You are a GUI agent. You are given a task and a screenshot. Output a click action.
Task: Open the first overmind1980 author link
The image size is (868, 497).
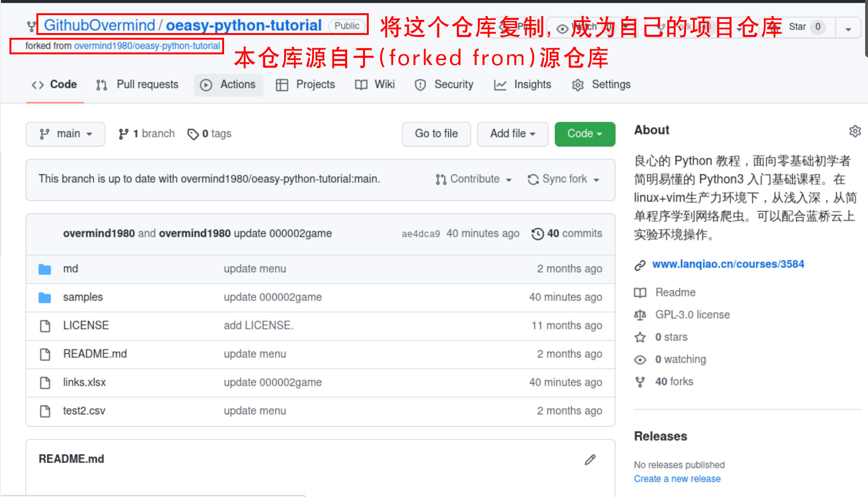[x=99, y=233]
